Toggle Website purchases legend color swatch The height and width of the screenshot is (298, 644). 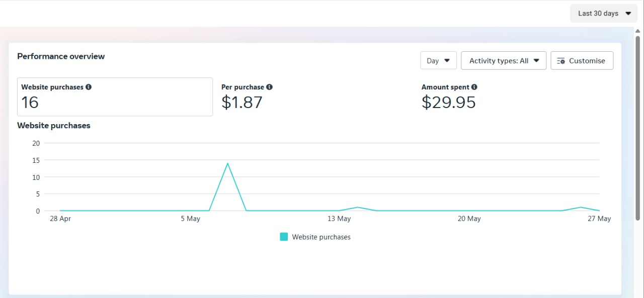pyautogui.click(x=284, y=237)
